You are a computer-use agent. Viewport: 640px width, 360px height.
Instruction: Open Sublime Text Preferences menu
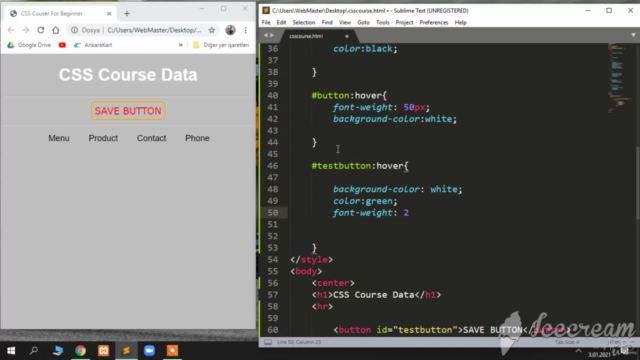(433, 22)
